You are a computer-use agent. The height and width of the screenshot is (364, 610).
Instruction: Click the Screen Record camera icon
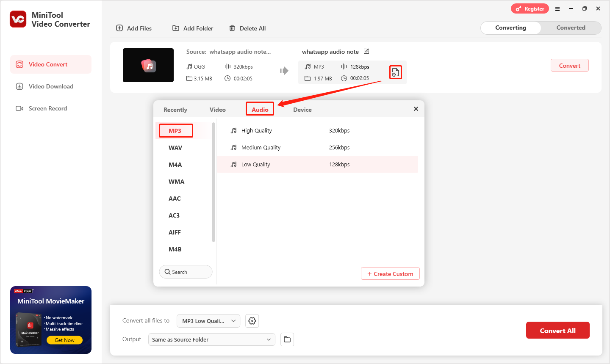[19, 108]
